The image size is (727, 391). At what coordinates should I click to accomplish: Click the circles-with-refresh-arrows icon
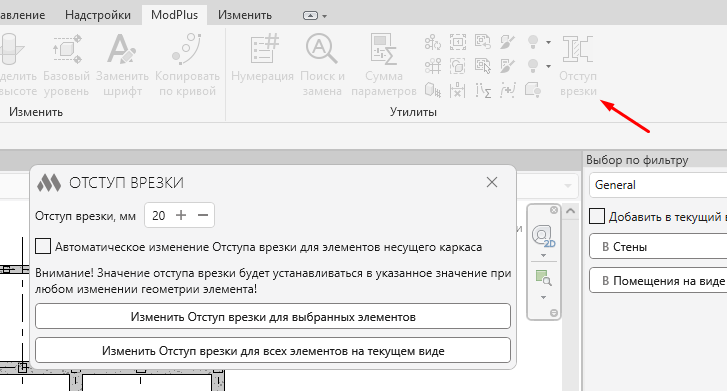point(433,42)
